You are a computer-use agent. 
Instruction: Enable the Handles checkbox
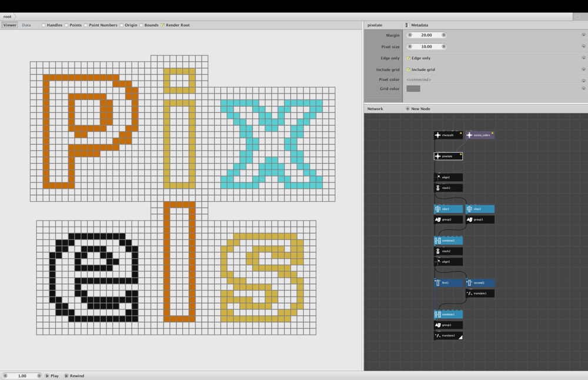pos(44,25)
